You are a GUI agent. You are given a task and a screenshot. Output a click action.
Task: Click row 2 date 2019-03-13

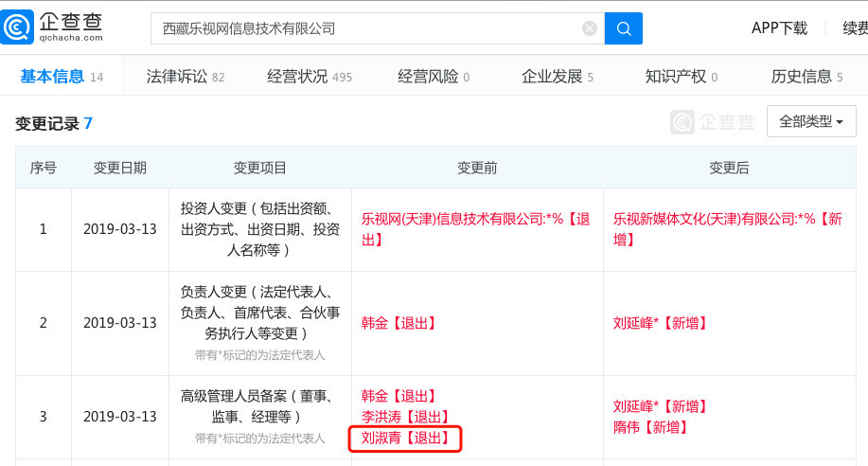coord(120,322)
